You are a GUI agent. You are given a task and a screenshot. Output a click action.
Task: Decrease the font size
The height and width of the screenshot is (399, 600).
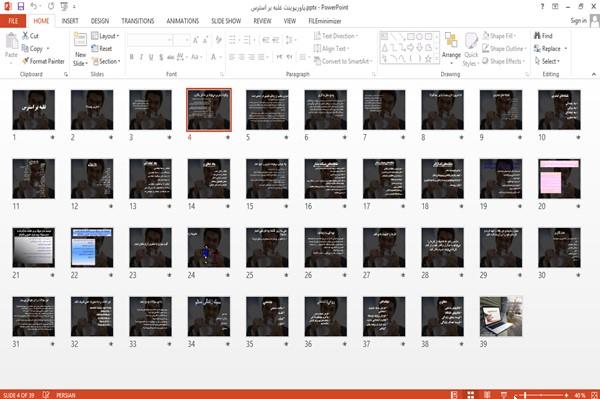206,40
